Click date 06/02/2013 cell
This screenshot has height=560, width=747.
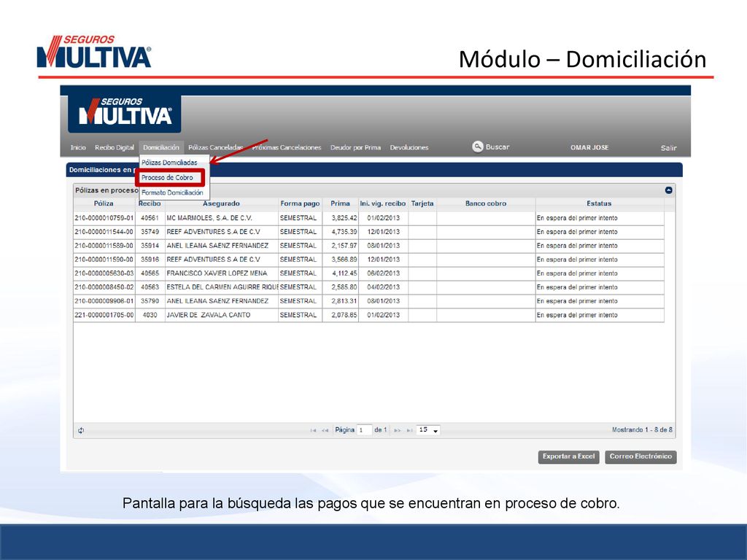383,273
